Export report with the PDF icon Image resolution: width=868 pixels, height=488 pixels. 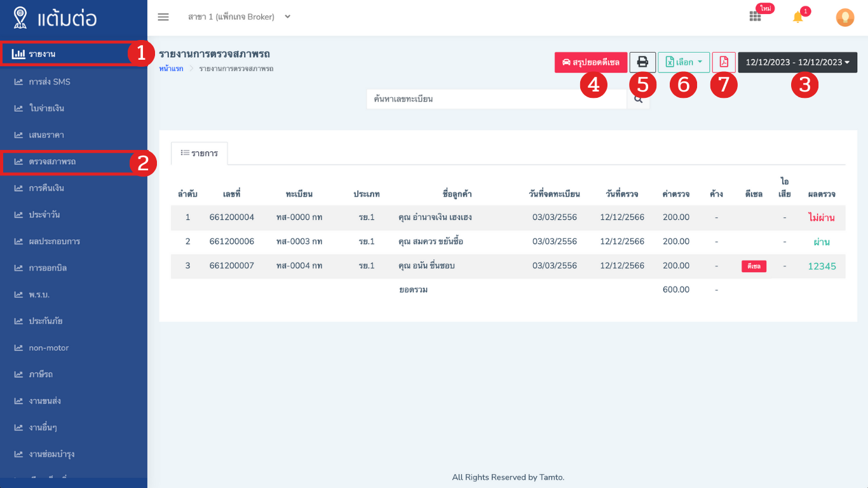(724, 62)
